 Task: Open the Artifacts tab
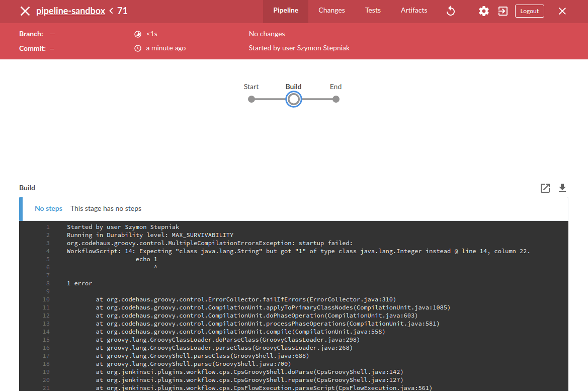pyautogui.click(x=414, y=11)
